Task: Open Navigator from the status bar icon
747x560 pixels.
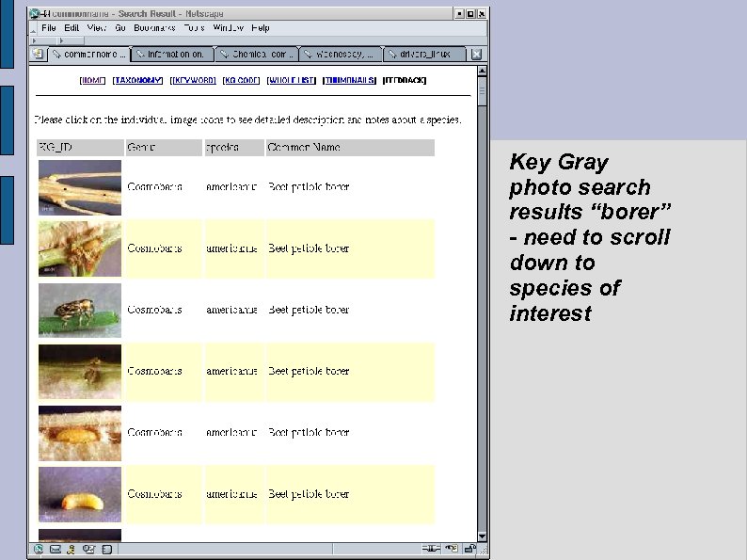Action: tap(39, 549)
